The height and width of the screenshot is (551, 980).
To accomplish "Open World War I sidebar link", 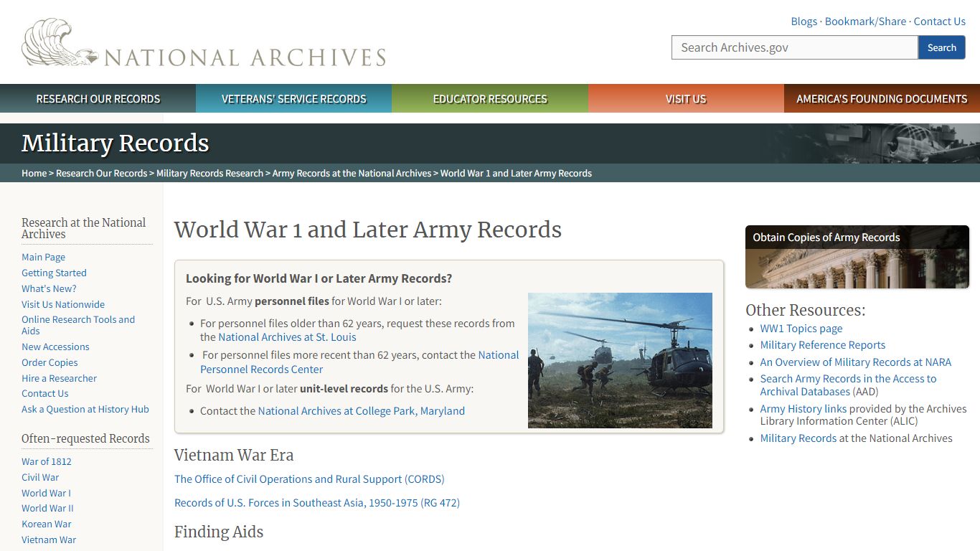I will 46,493.
